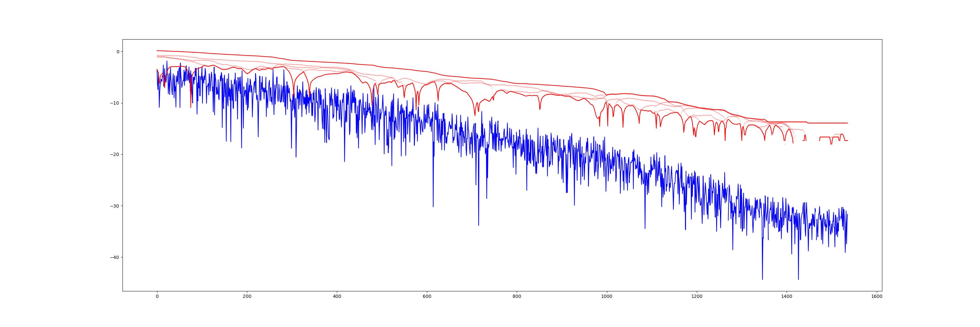The image size is (980, 327).
Task: Click the x-axis tick label 400
Action: tap(337, 297)
